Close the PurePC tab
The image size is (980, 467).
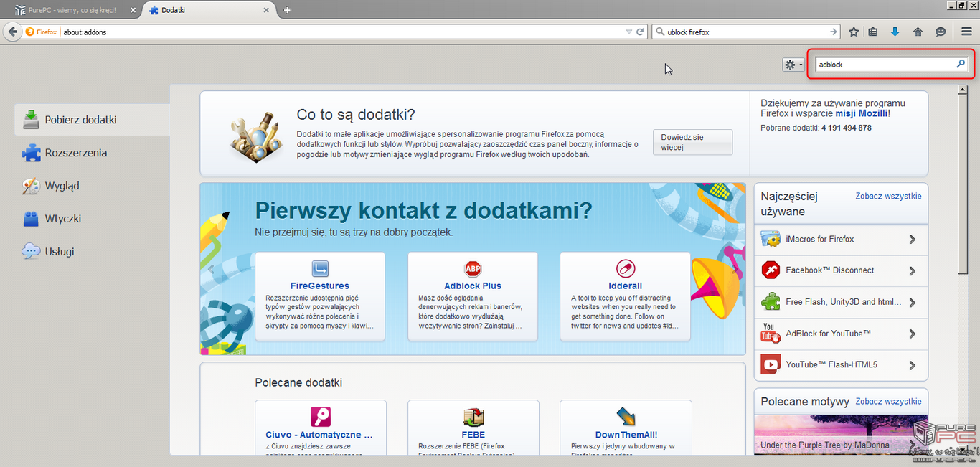tap(131, 11)
